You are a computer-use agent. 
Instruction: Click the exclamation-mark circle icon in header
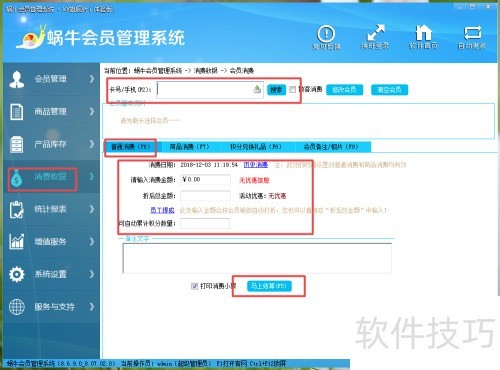(x=326, y=33)
